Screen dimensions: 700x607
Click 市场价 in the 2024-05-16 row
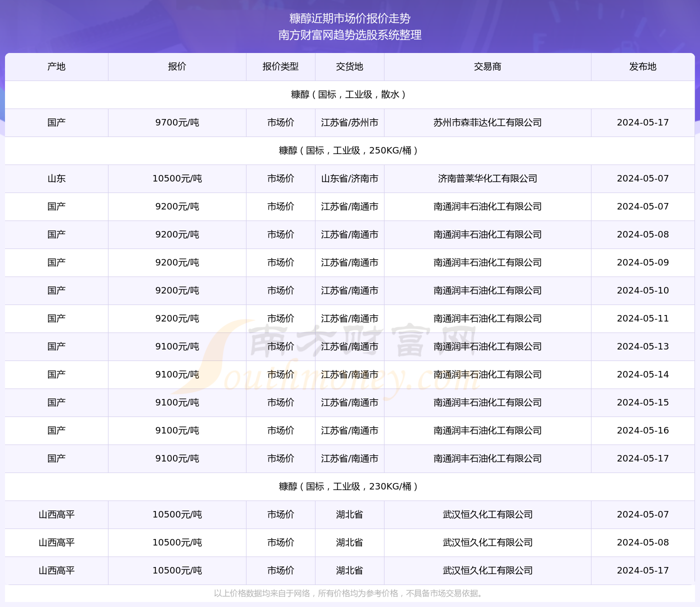tap(280, 430)
